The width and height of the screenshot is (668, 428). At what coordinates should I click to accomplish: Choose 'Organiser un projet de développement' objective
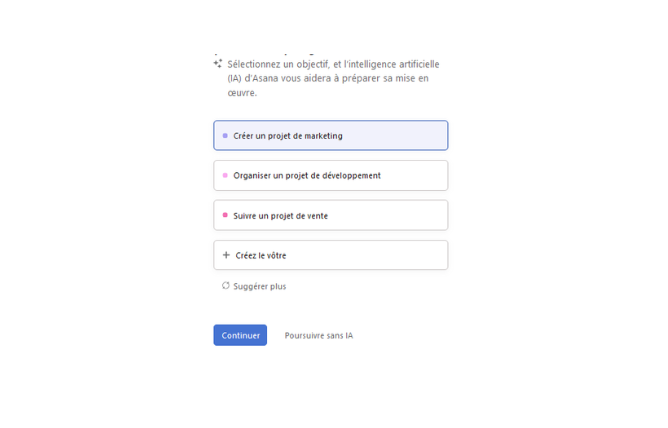point(307,176)
